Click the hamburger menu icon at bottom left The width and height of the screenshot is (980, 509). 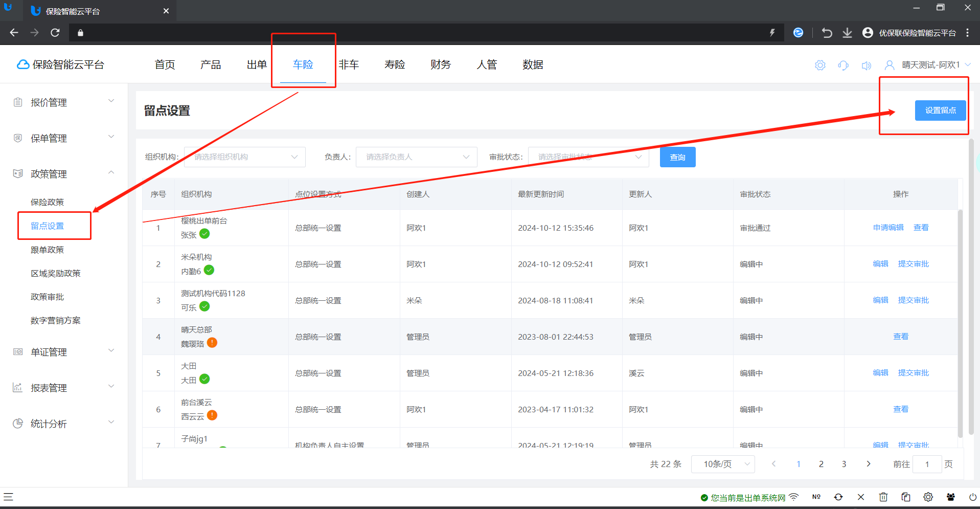pyautogui.click(x=8, y=497)
